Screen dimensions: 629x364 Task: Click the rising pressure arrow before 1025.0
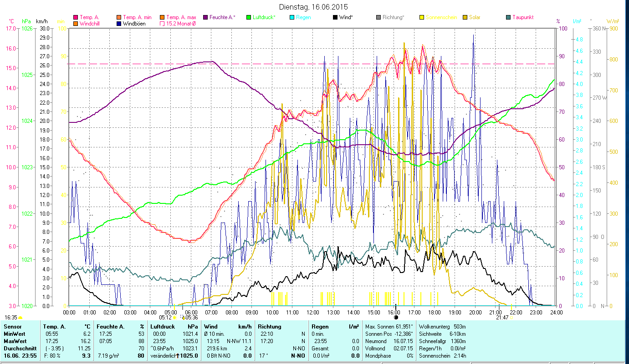point(178,356)
